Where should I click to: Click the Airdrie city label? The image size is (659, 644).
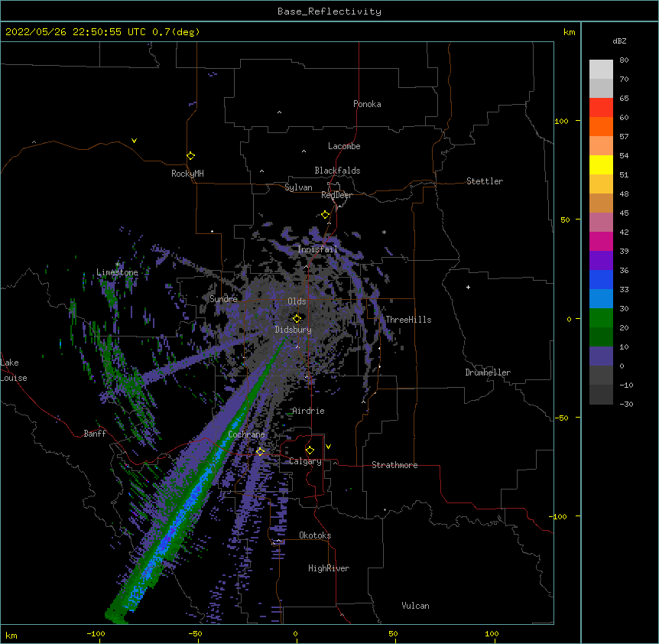pos(309,411)
